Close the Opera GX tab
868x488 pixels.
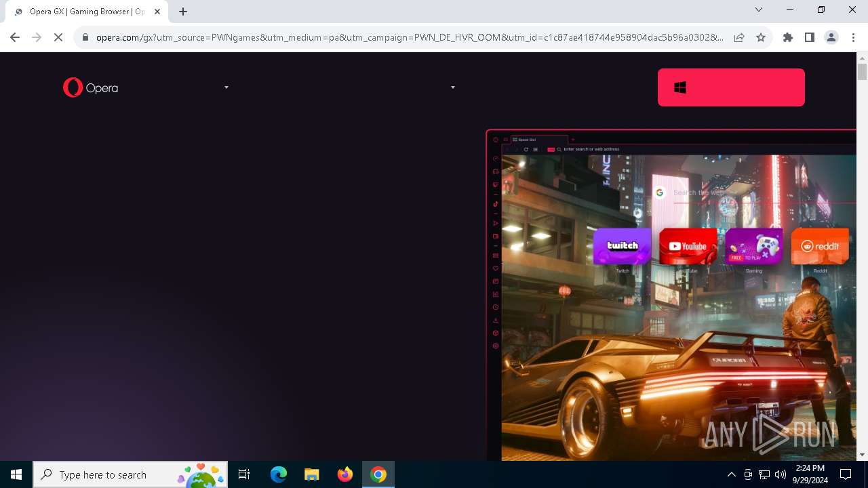(157, 12)
